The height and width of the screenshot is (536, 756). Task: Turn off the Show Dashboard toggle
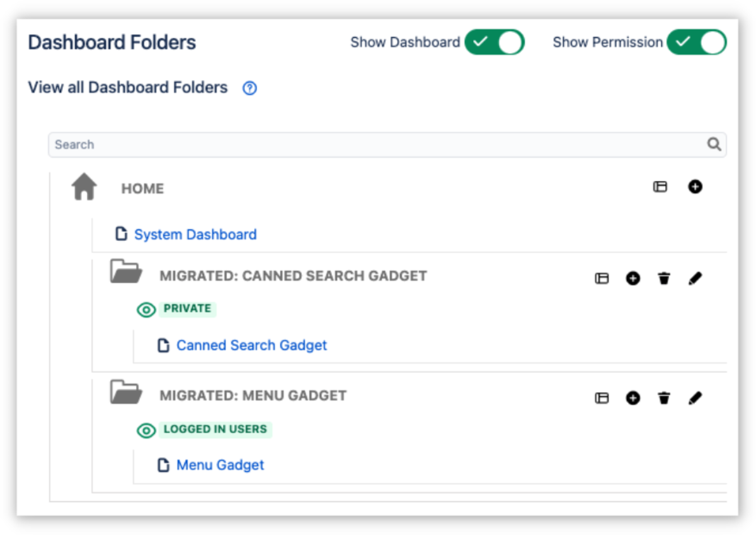pos(494,42)
